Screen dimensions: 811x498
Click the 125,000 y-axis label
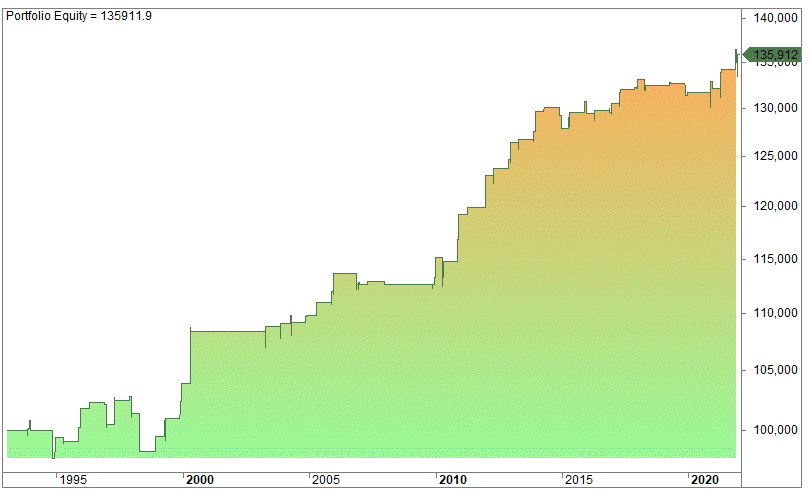pos(775,156)
